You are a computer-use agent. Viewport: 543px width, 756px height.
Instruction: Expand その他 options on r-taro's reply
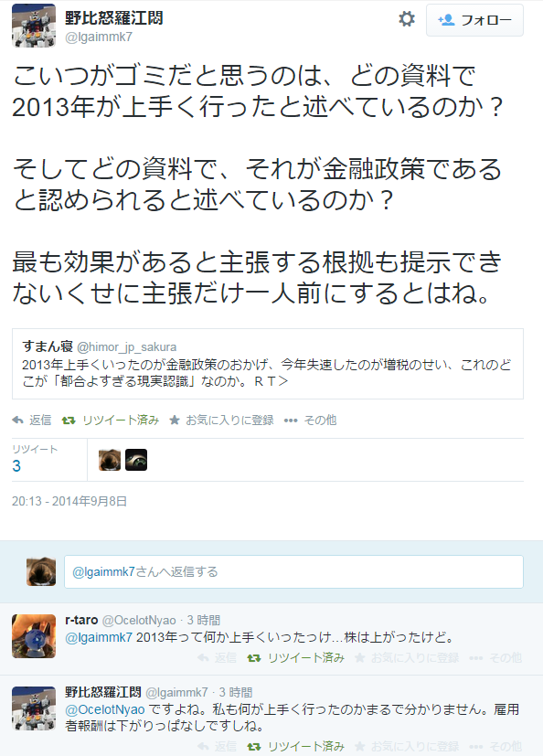pyautogui.click(x=495, y=657)
